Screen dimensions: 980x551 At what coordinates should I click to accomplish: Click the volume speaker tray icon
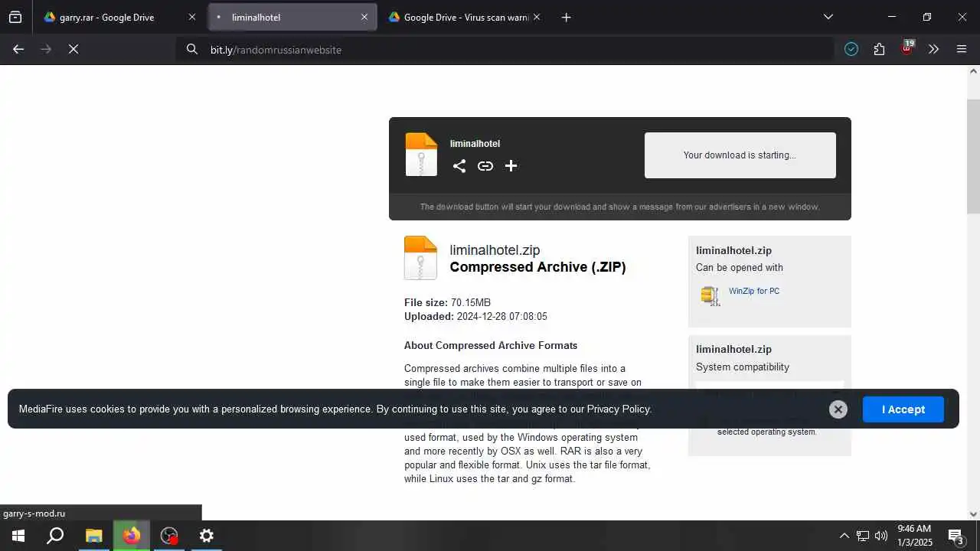point(881,536)
